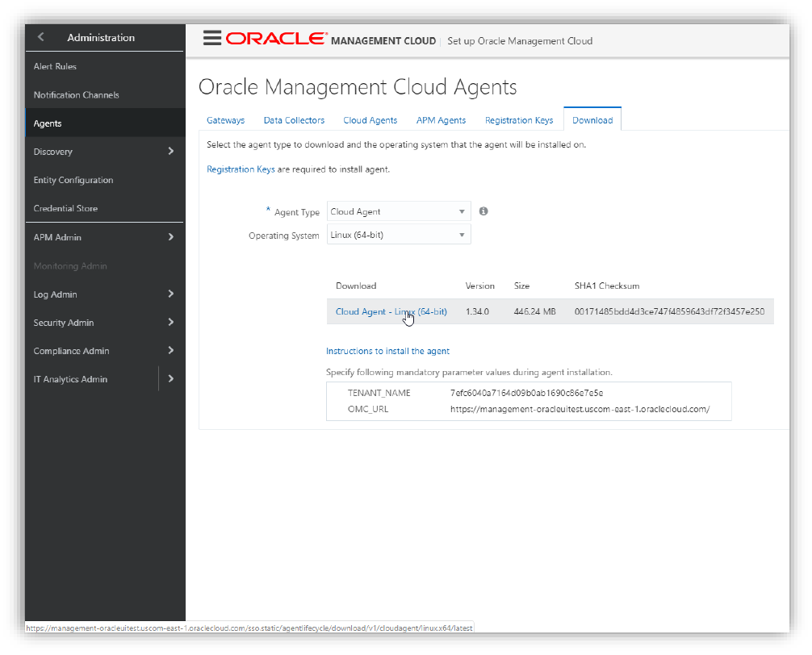Open the hamburger navigation menu icon
Image resolution: width=812 pixels, height=655 pixels.
click(211, 38)
